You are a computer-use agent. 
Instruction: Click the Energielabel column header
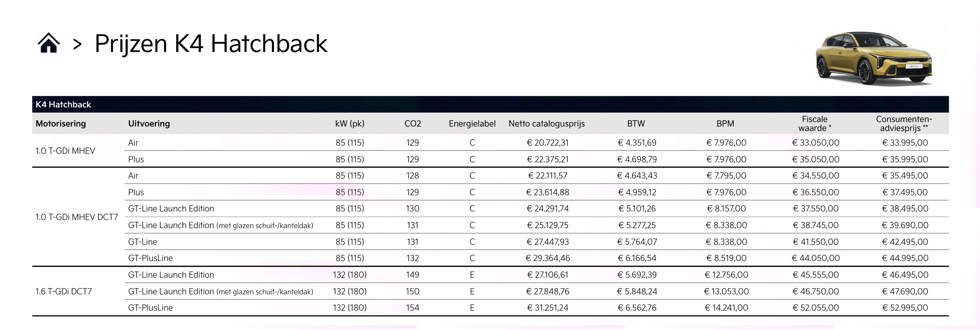(x=472, y=124)
